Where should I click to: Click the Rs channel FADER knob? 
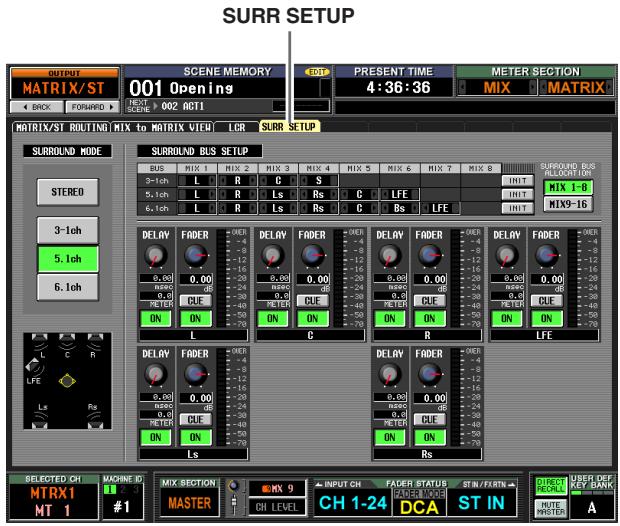[x=429, y=374]
